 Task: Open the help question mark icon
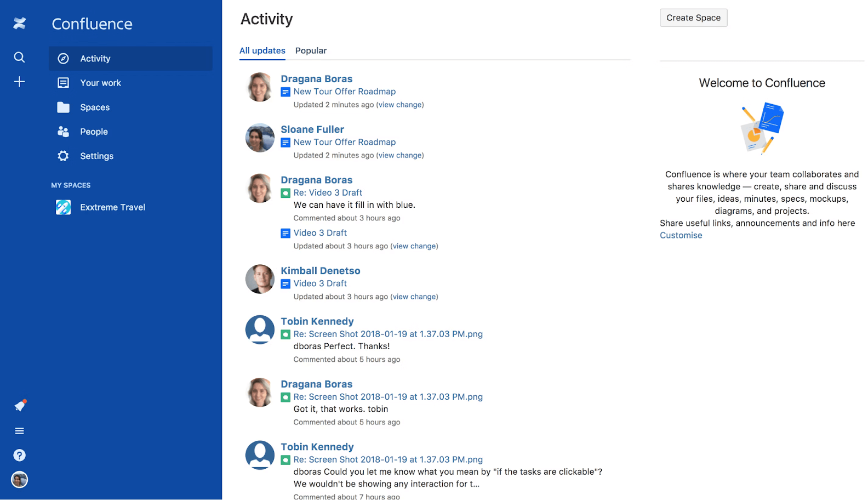20,455
